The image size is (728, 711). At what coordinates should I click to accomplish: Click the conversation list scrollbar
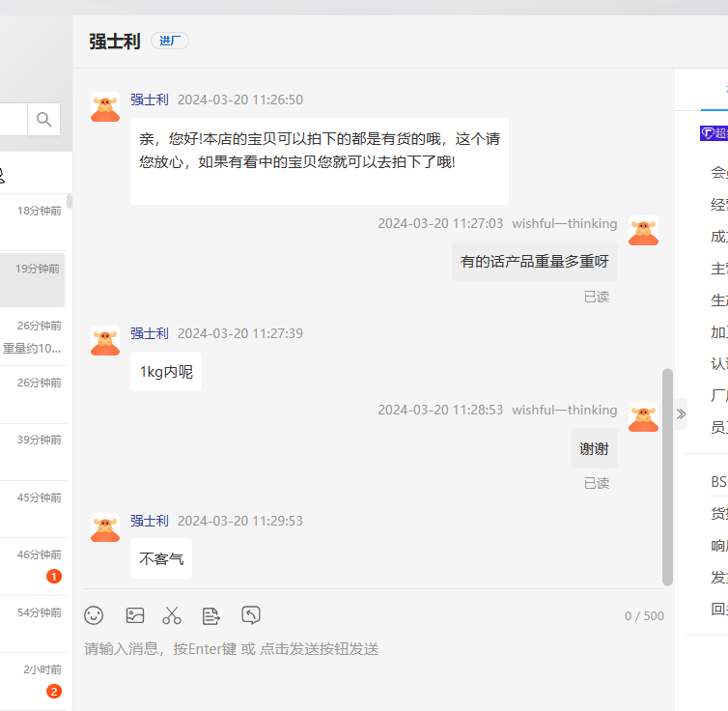70,202
